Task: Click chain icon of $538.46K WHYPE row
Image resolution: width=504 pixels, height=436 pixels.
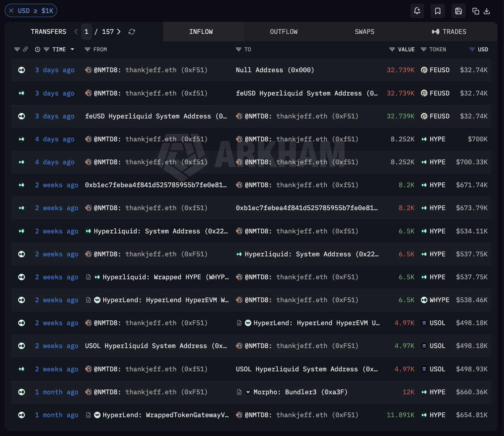Action: pos(21,300)
